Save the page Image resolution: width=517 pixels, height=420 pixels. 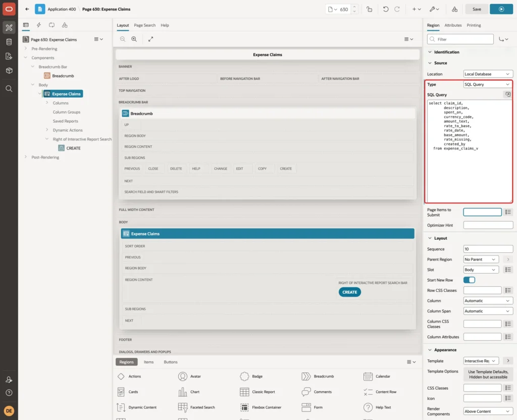[x=477, y=9]
